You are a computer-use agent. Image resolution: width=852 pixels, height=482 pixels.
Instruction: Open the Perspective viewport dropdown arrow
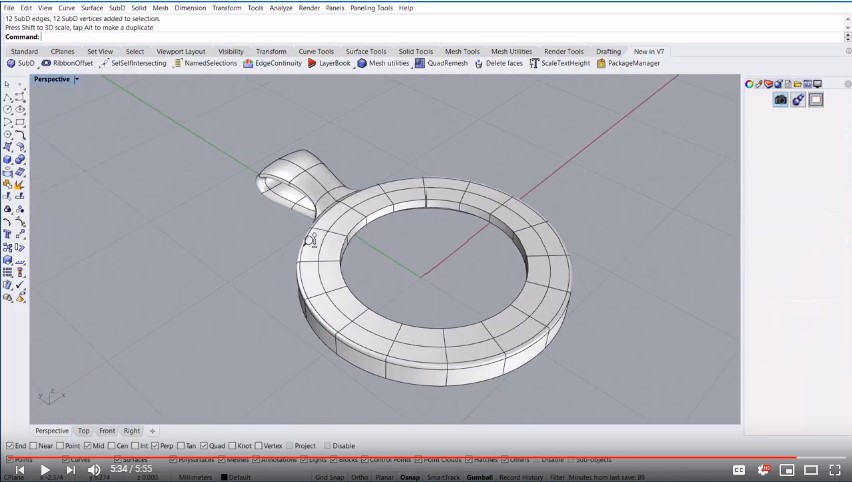(x=77, y=79)
